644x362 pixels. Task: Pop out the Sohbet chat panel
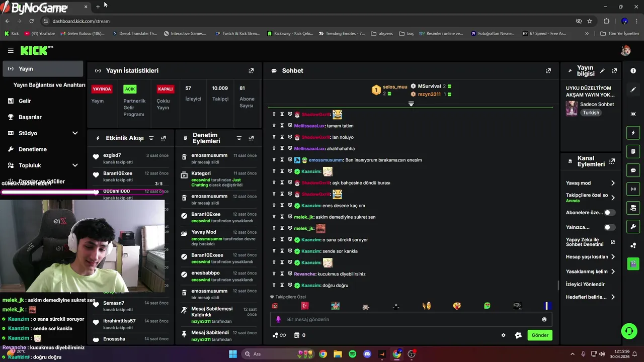548,71
